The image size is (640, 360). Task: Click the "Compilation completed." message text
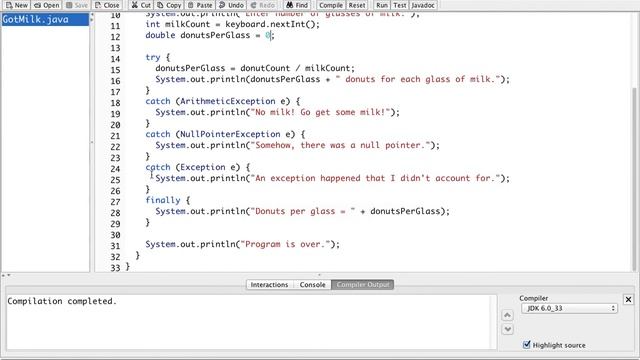pos(62,301)
